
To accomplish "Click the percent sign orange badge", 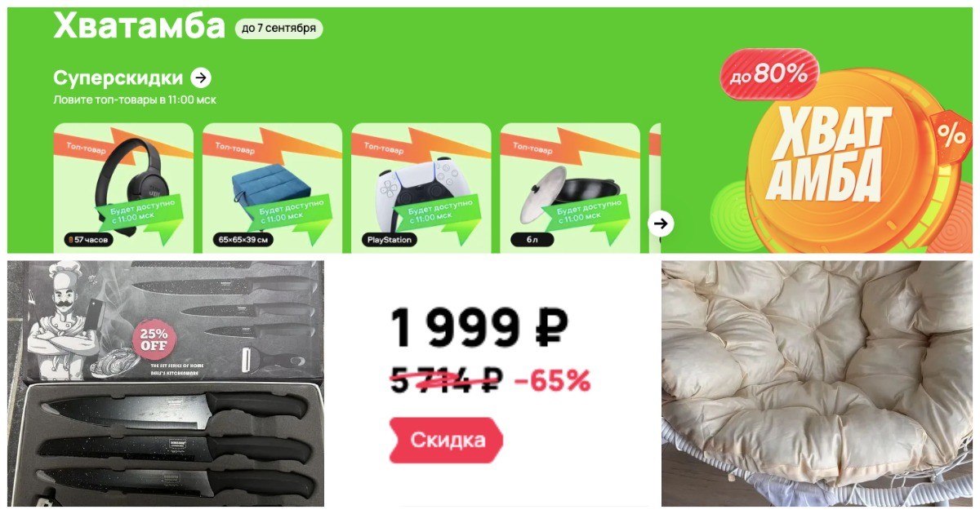I will (951, 135).
